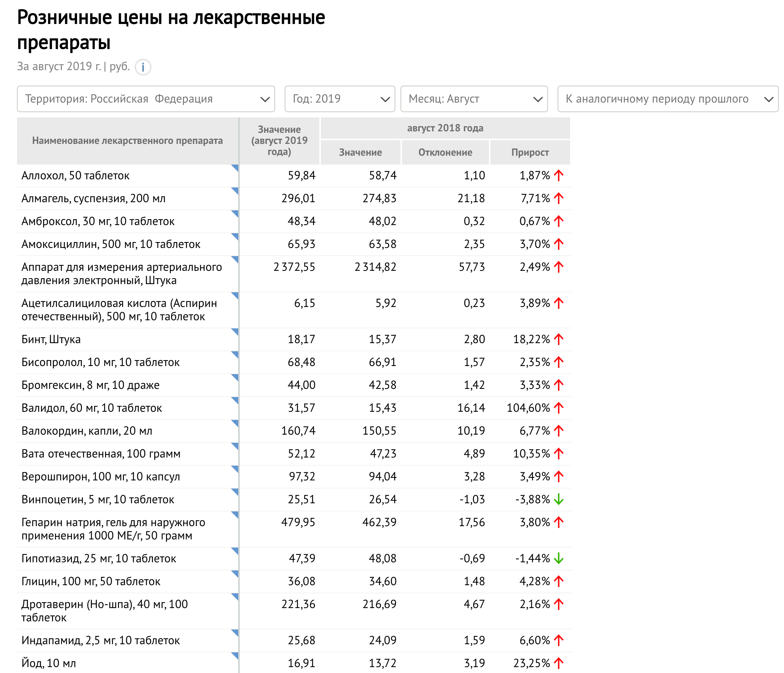Click the info icon next to руб.
The height and width of the screenshot is (673, 784).
tap(143, 68)
